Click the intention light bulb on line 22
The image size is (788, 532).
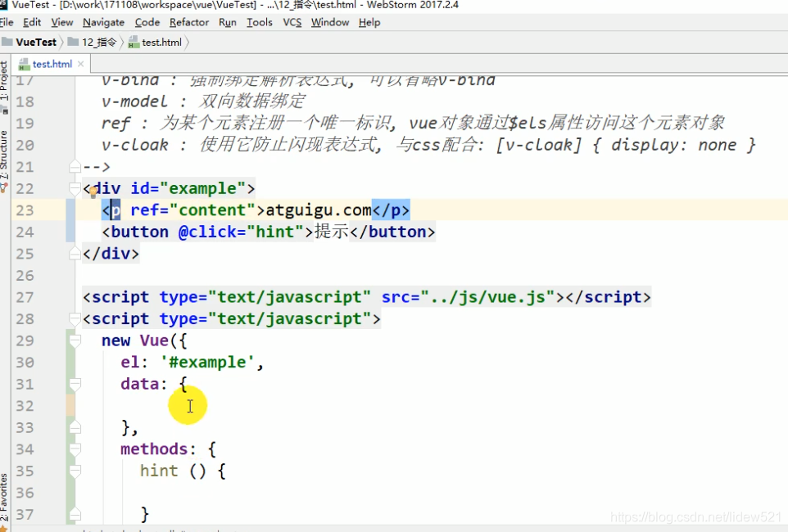(93, 191)
